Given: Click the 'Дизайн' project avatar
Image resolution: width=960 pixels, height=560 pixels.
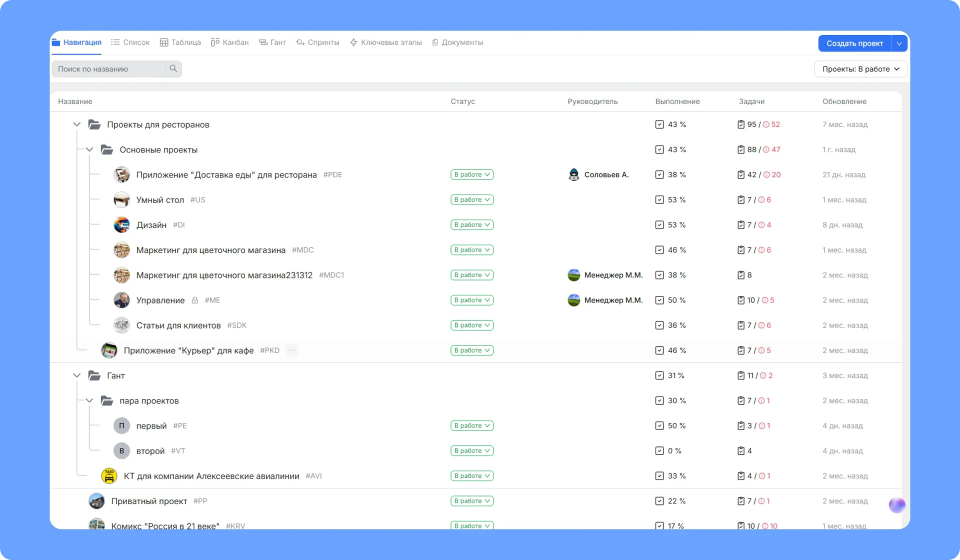Looking at the screenshot, I should [x=121, y=225].
